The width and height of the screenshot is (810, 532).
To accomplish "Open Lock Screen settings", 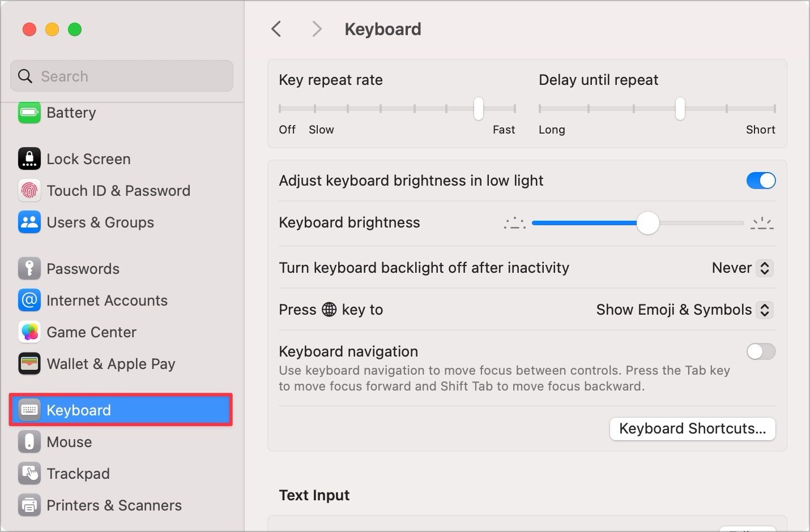I will [89, 158].
